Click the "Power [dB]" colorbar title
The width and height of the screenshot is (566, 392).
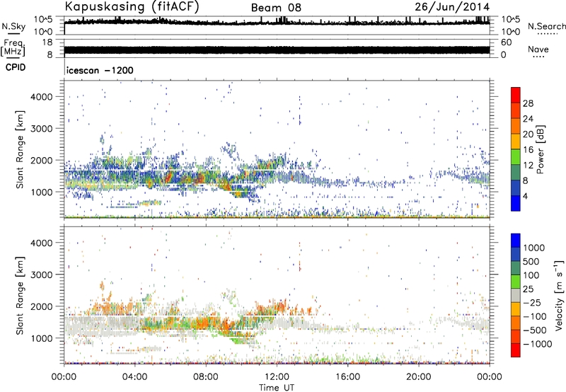(x=541, y=149)
